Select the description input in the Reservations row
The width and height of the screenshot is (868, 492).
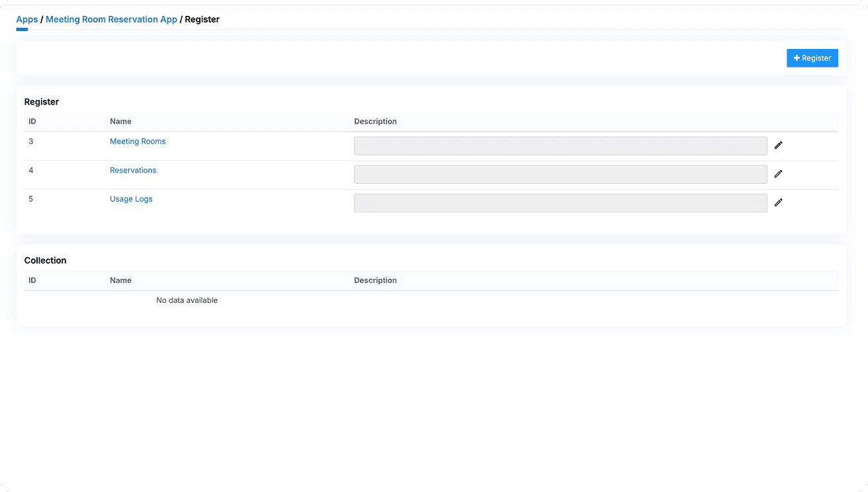click(x=560, y=174)
